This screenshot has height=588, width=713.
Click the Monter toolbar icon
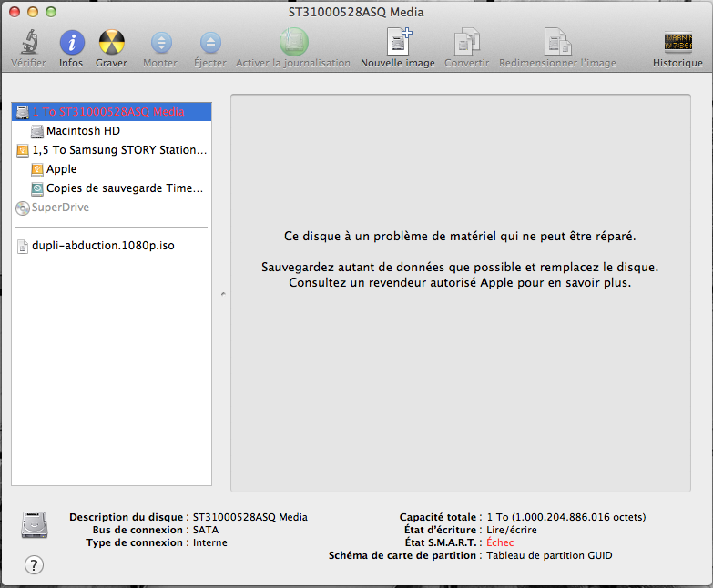[161, 43]
